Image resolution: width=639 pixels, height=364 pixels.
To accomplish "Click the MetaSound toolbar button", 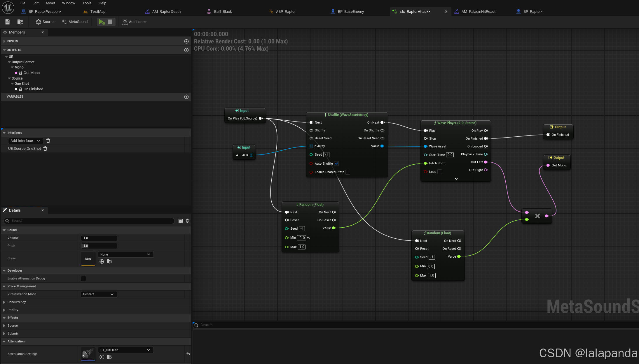I will 75,22.
